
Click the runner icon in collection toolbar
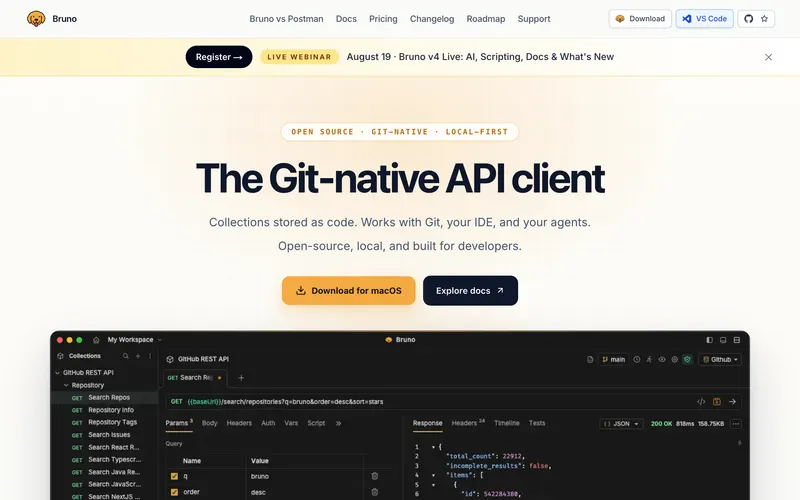pyautogui.click(x=649, y=360)
